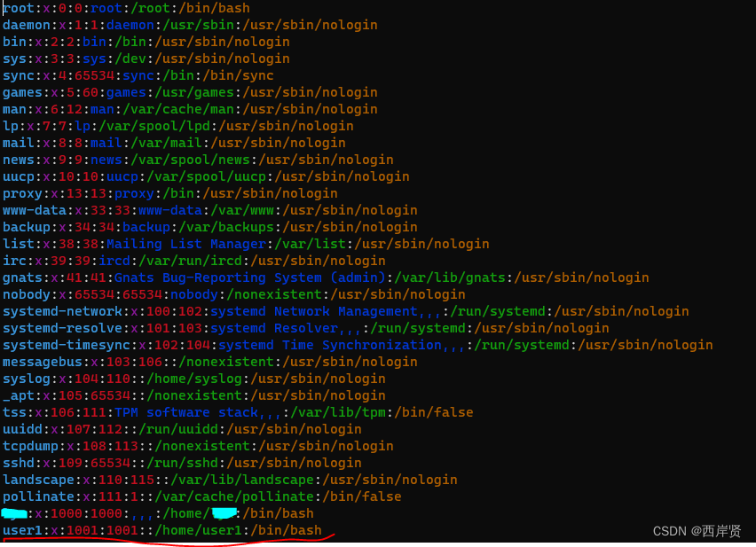
Task: Click /home/user1 path text
Action: (198, 531)
